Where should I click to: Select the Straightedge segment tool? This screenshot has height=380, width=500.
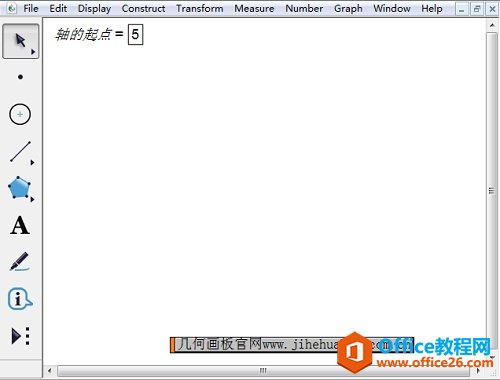click(20, 152)
